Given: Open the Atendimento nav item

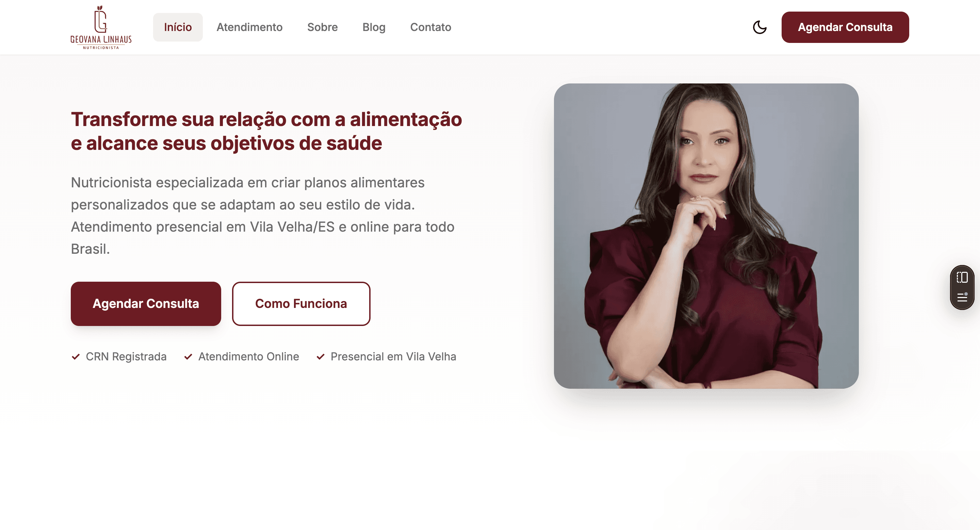Looking at the screenshot, I should (x=249, y=27).
